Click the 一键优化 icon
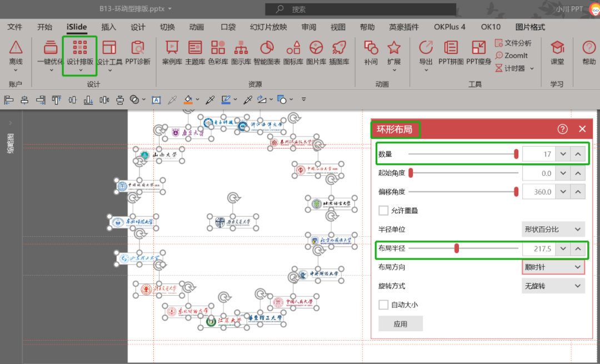 [51, 48]
